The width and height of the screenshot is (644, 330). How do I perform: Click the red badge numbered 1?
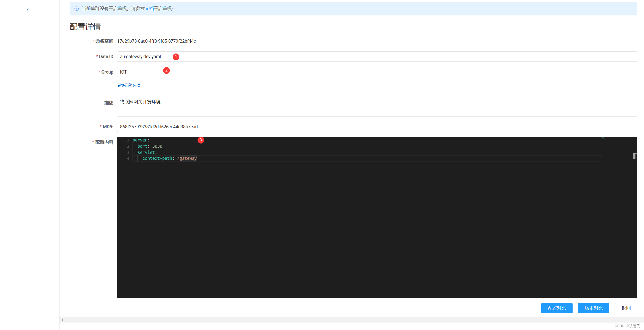(x=176, y=57)
